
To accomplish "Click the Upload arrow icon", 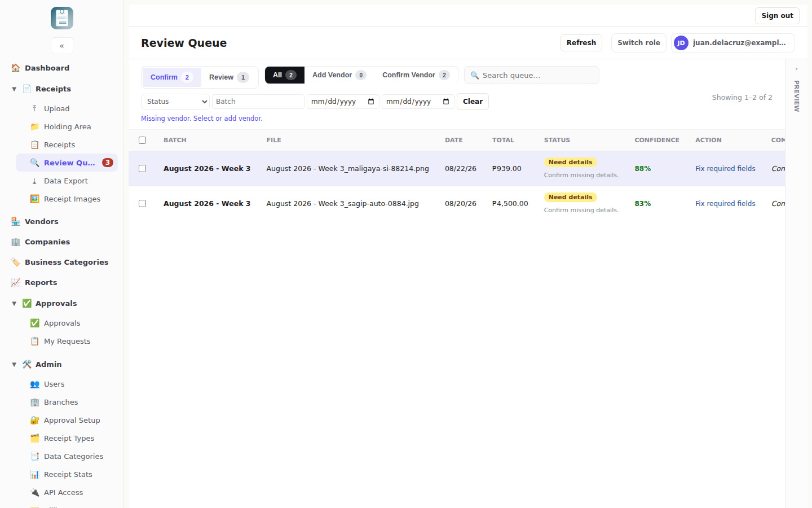I will (x=34, y=108).
